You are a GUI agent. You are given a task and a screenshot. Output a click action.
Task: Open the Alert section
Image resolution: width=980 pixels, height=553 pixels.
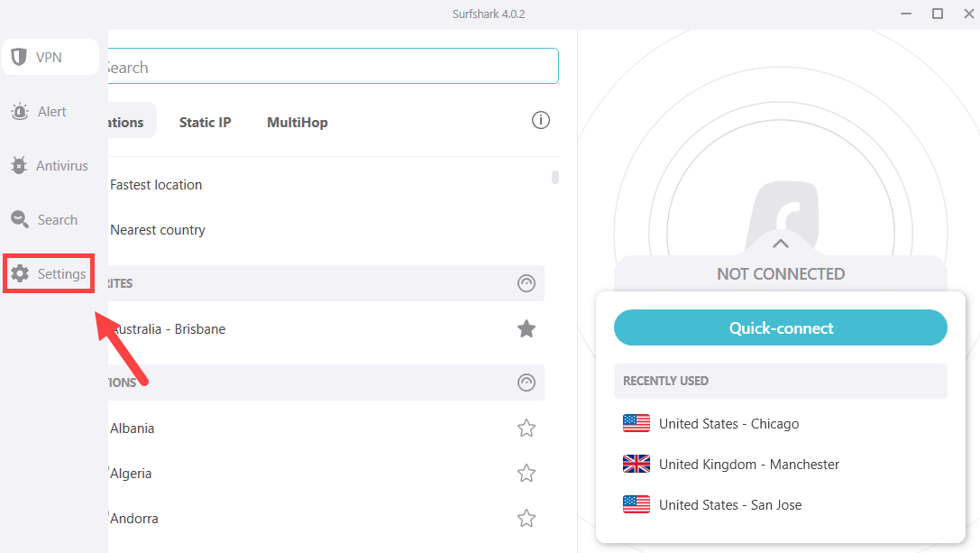click(x=39, y=111)
